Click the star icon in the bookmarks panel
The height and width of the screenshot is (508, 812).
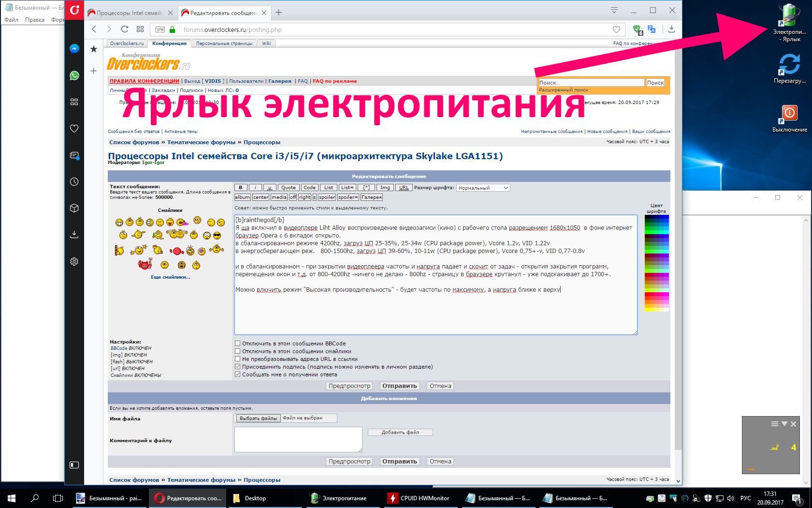pos(94,49)
